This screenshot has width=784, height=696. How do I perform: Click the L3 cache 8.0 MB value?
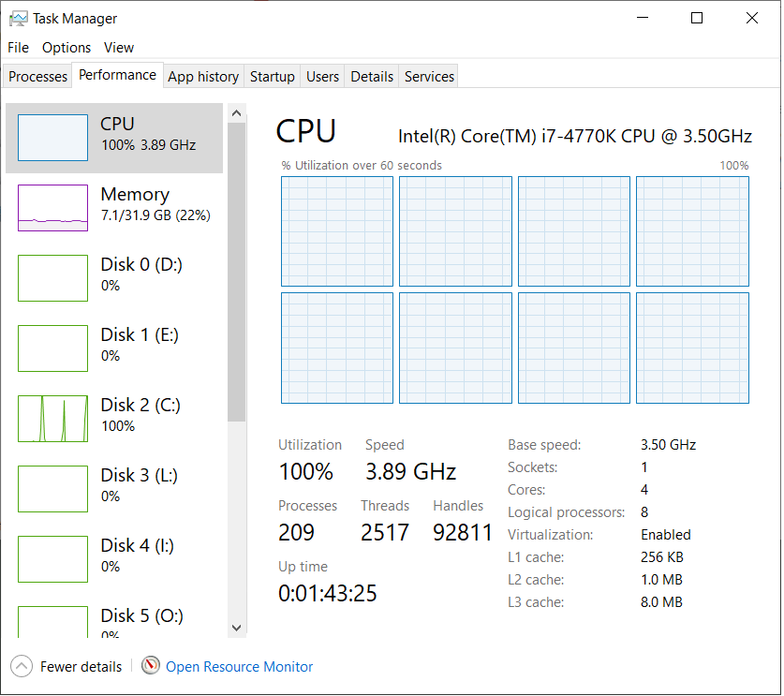(x=663, y=603)
